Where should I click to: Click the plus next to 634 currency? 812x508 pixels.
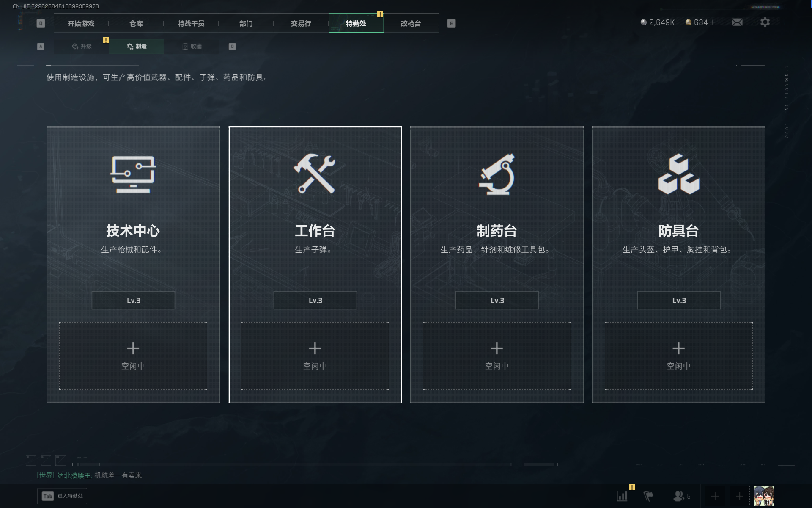713,22
